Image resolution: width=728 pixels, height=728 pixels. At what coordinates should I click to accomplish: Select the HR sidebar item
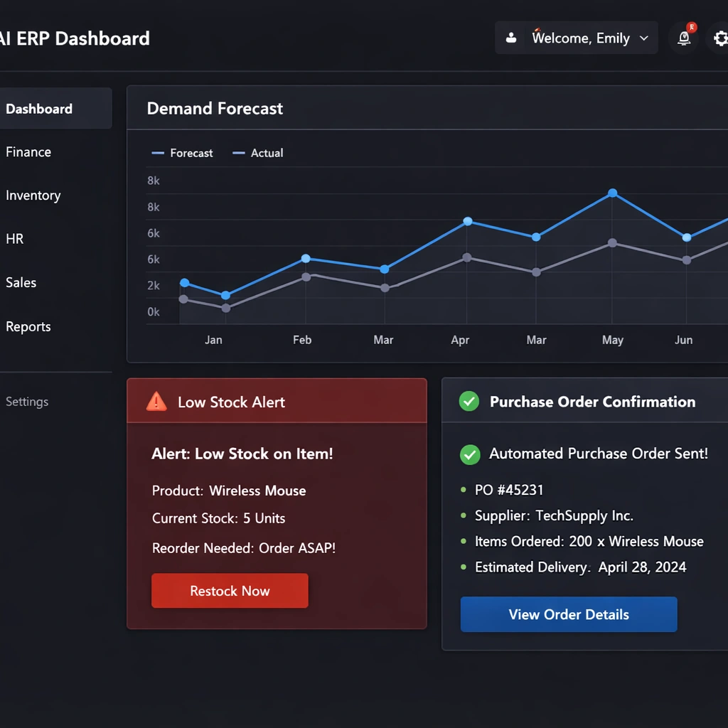(x=15, y=239)
